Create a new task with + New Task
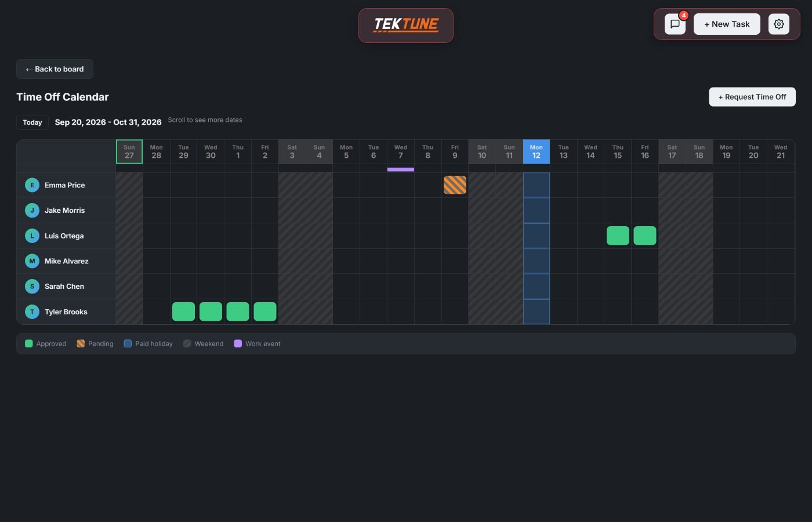 727,24
